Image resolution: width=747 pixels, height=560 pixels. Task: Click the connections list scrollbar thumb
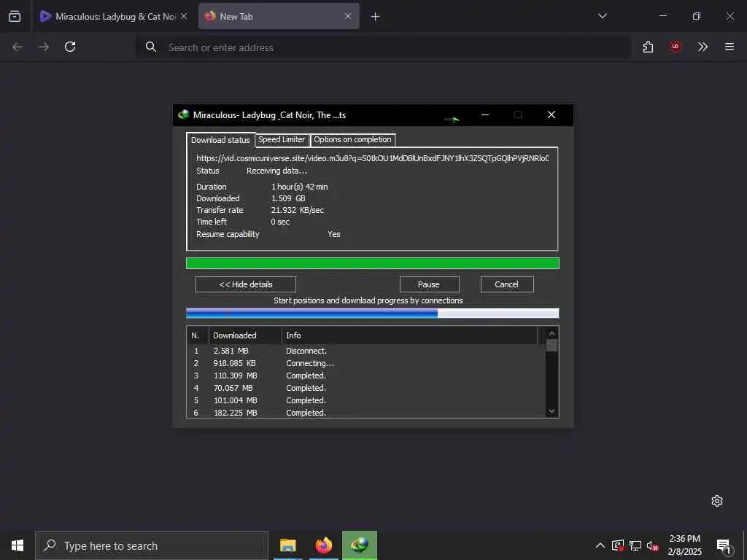551,345
